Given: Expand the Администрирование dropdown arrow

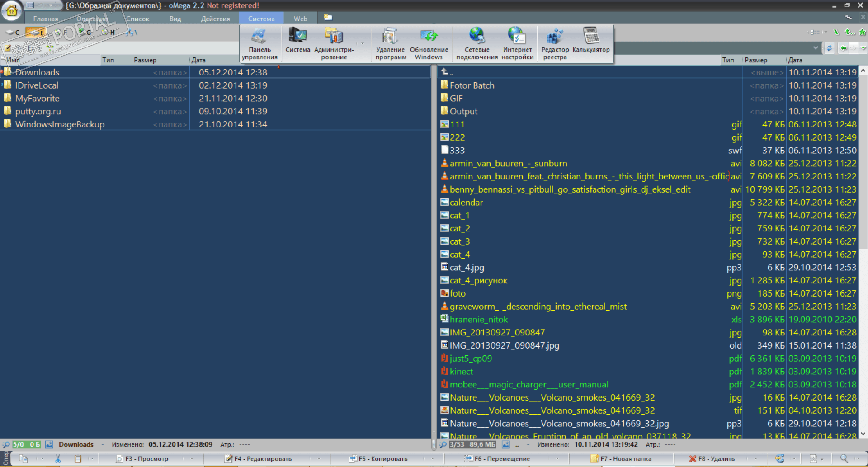Looking at the screenshot, I should (363, 44).
